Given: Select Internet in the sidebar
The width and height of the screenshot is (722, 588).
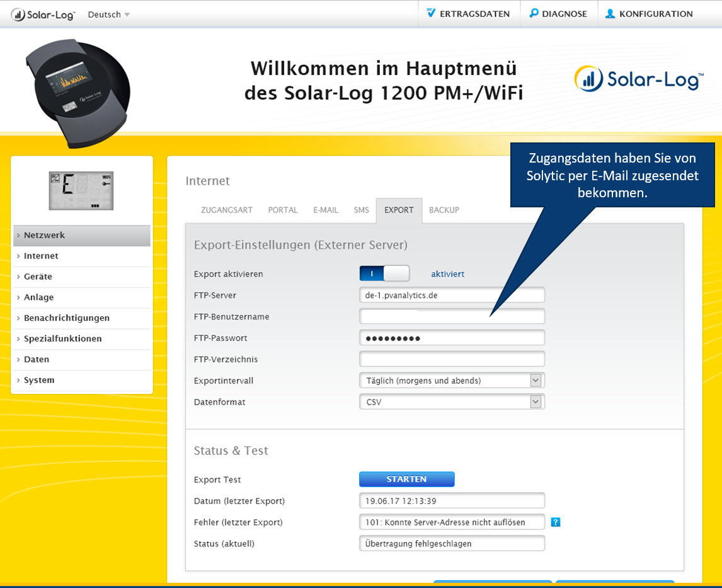Looking at the screenshot, I should point(82,256).
